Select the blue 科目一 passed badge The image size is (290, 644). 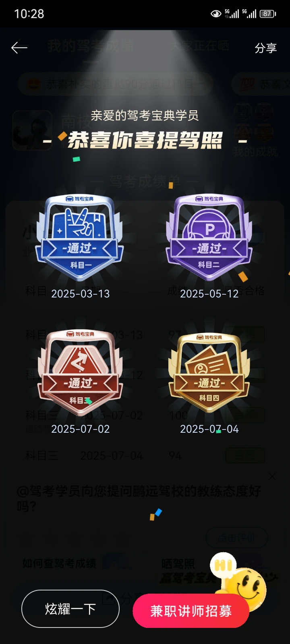click(x=80, y=238)
